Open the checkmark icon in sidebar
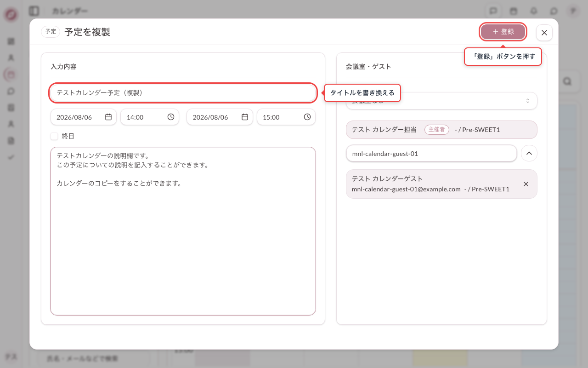The height and width of the screenshot is (368, 588). tap(11, 157)
